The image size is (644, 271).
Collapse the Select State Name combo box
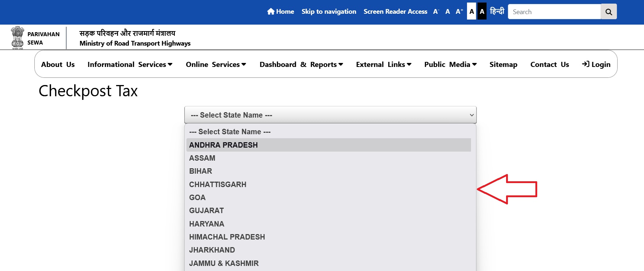330,115
